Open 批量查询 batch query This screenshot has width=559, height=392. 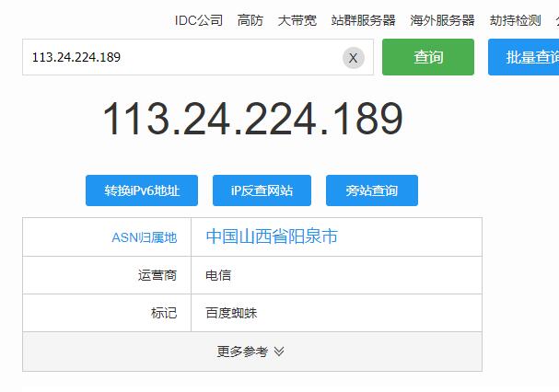(x=523, y=57)
